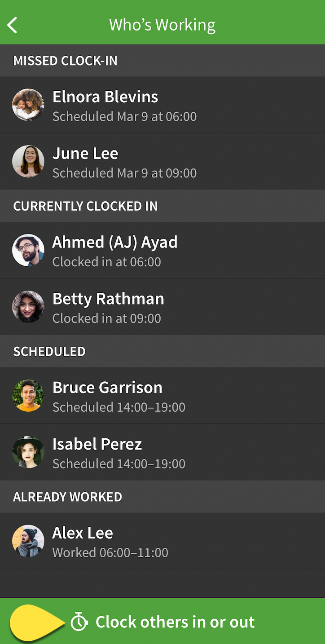
Task: Tap the back arrow icon
Action: tap(13, 25)
